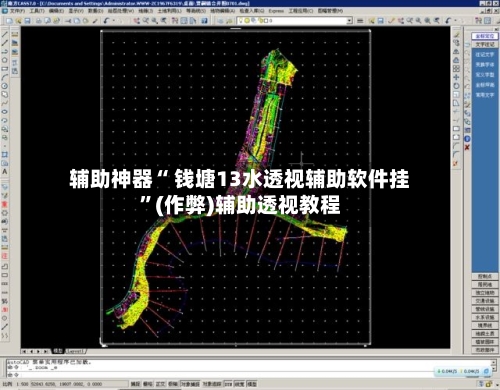Open the Express menu
Screen dimensions: 500x390
coord(276,11)
